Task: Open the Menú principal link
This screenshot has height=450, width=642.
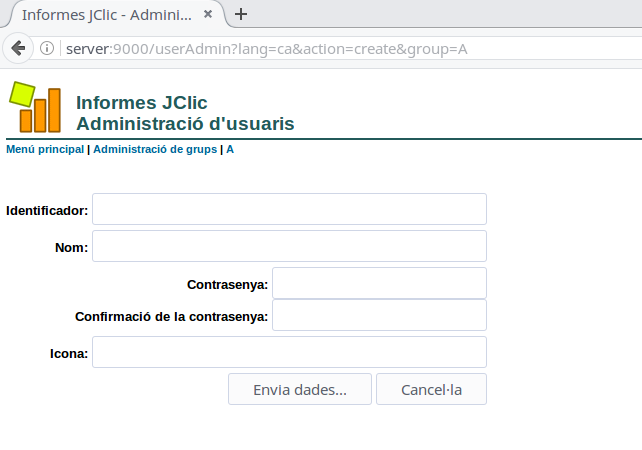Action: 45,149
